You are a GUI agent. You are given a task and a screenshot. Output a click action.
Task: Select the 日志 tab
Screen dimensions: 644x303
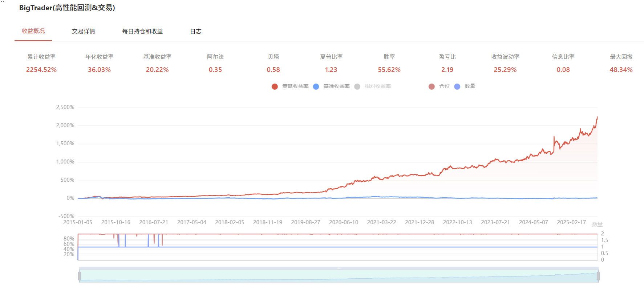click(196, 31)
